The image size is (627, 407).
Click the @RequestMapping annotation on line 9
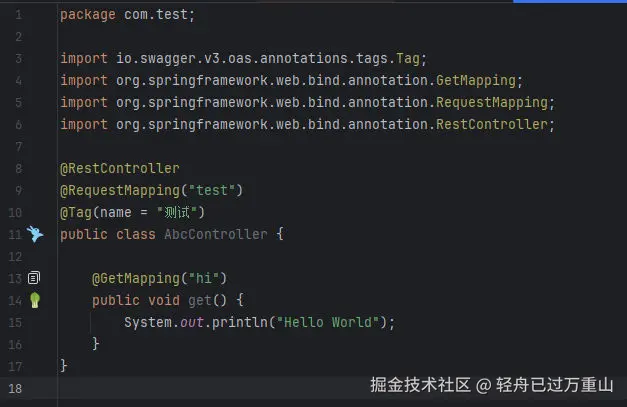pyautogui.click(x=120, y=190)
